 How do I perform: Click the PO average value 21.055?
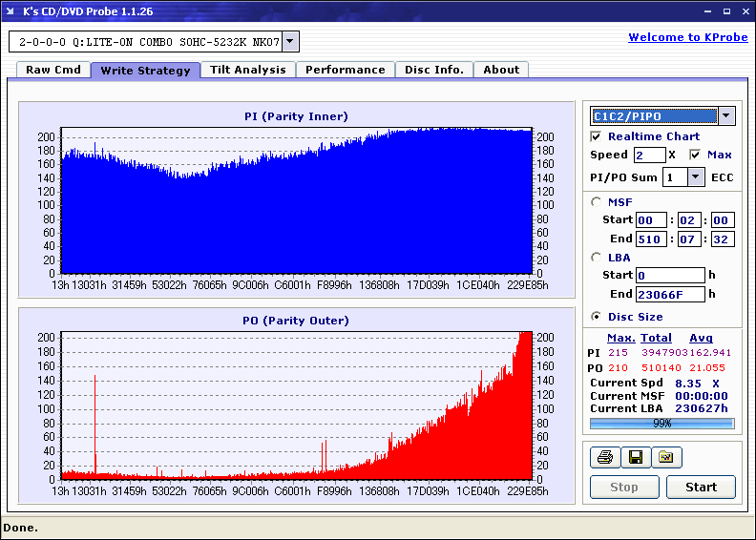[706, 368]
